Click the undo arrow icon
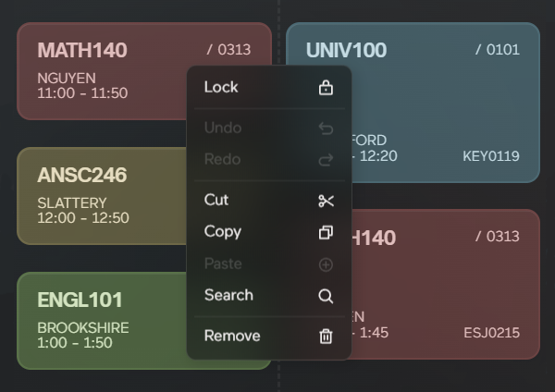The image size is (555, 392). tap(326, 129)
